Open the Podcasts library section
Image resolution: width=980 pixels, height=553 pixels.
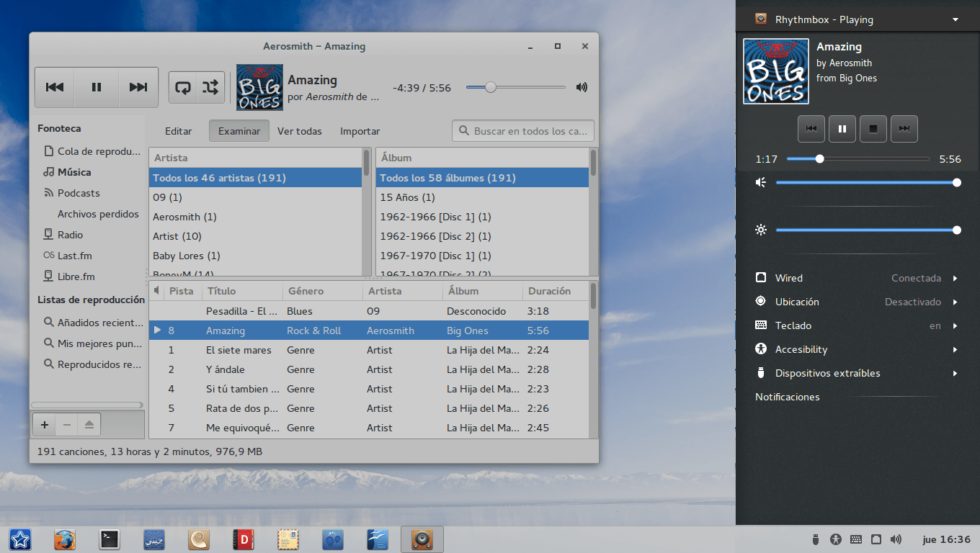tap(79, 193)
